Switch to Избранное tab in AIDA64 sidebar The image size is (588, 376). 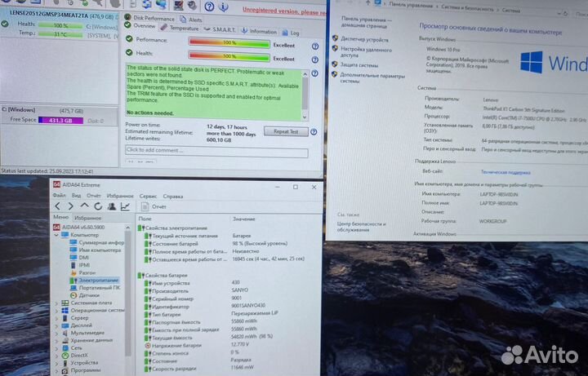[87, 218]
